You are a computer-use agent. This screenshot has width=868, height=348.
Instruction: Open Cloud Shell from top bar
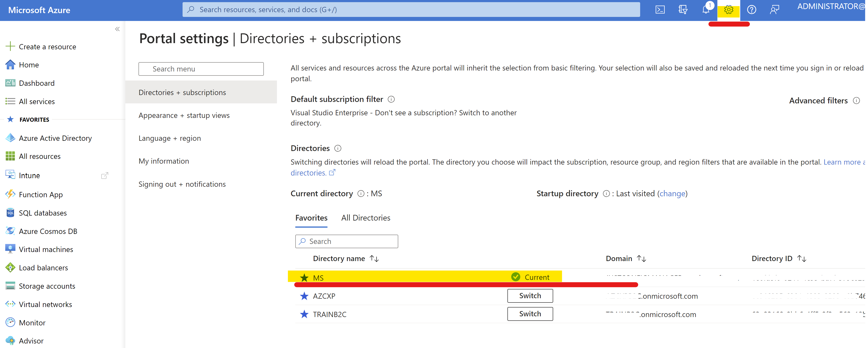tap(660, 10)
